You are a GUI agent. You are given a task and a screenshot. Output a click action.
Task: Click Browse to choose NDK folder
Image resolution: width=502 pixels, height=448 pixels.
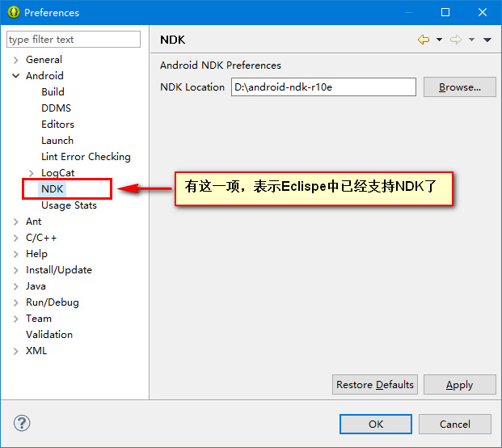[460, 87]
